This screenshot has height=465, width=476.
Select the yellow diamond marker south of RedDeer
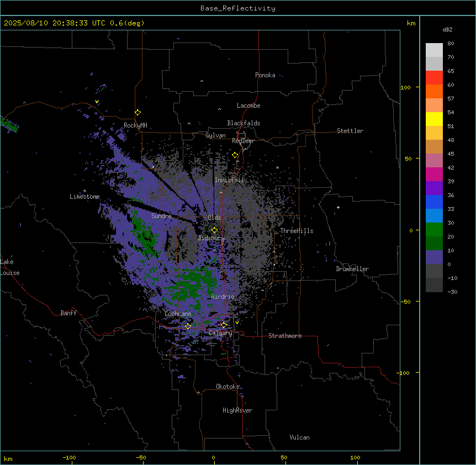point(235,155)
